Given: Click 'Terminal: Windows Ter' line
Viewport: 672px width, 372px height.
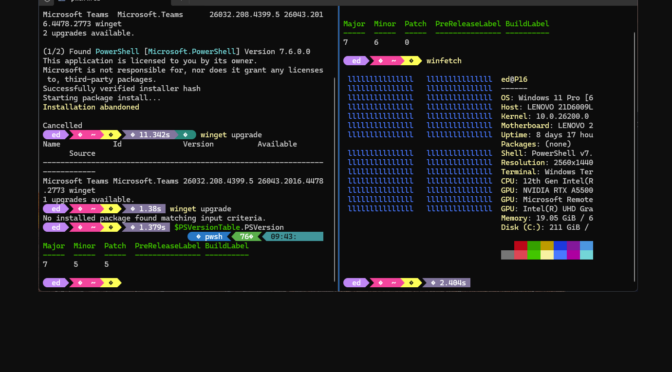Looking at the screenshot, I should click(x=547, y=172).
